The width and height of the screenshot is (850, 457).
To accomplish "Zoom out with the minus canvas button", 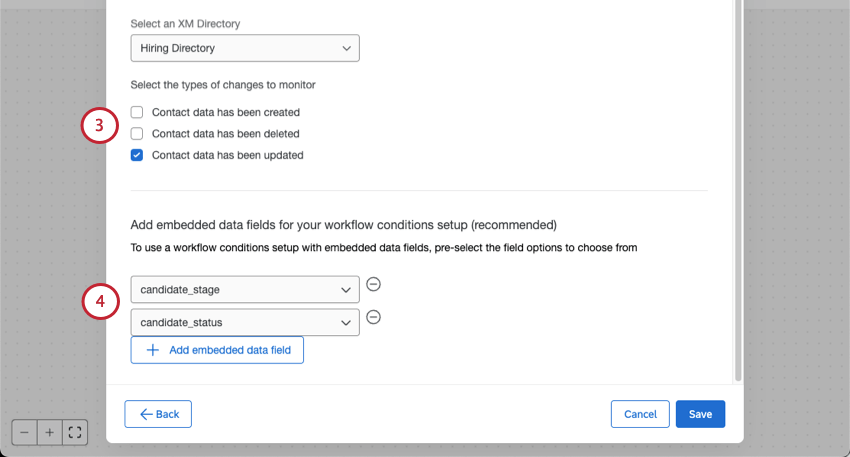I will tap(24, 432).
